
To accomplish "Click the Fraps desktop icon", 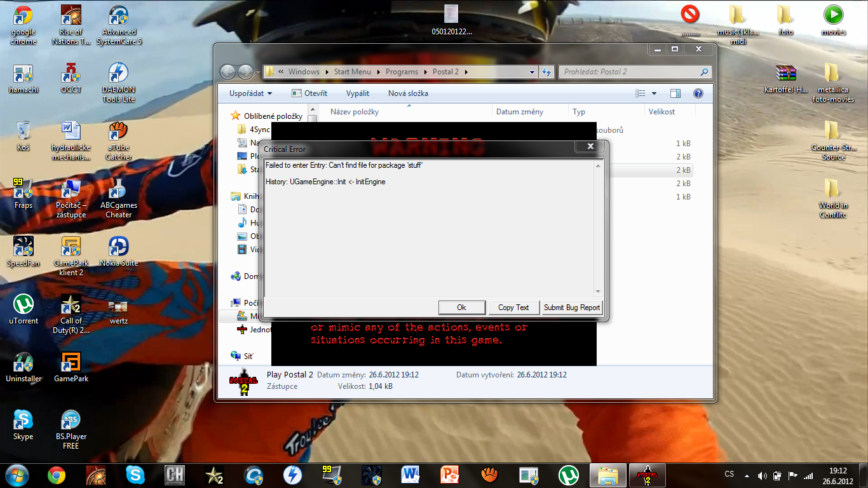I will coord(24,193).
